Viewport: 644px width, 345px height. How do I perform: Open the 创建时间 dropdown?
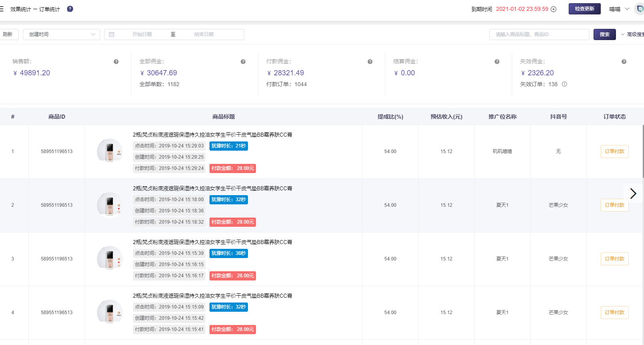tap(61, 34)
